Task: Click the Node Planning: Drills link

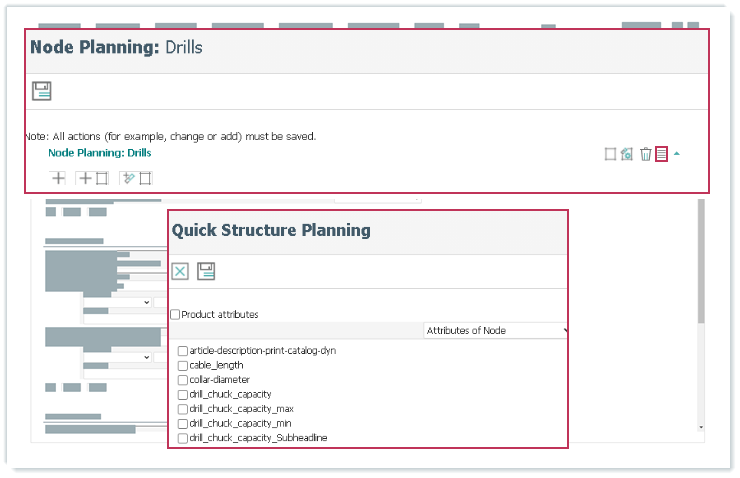Action: coord(99,153)
